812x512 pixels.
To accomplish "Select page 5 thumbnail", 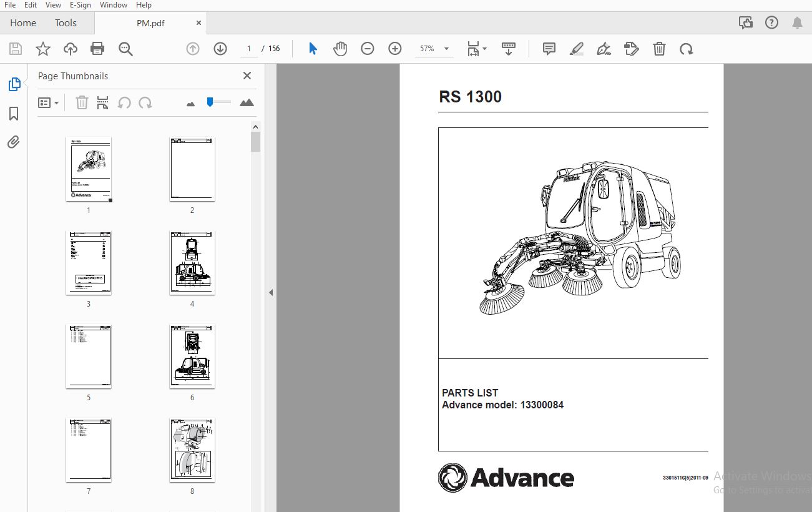I will coord(89,357).
